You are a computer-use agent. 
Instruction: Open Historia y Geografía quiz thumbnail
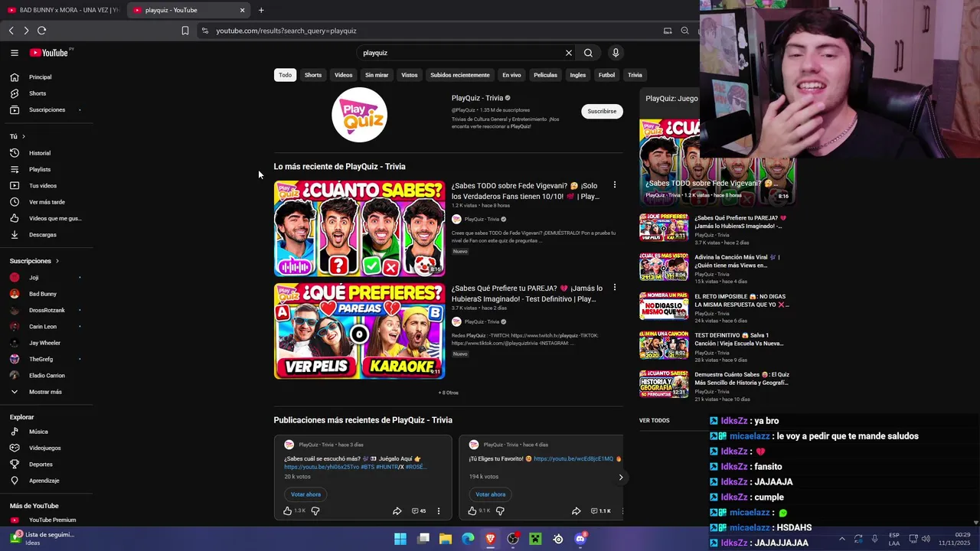tap(664, 384)
